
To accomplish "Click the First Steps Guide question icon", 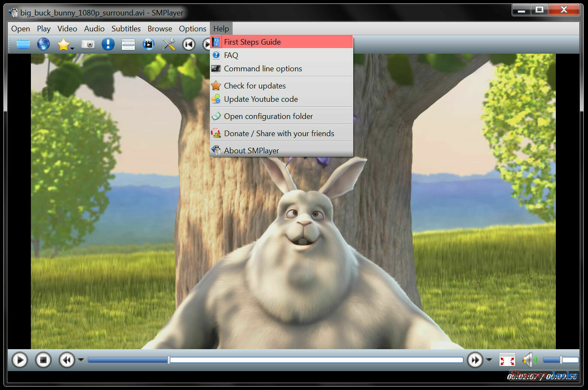I will tap(216, 42).
